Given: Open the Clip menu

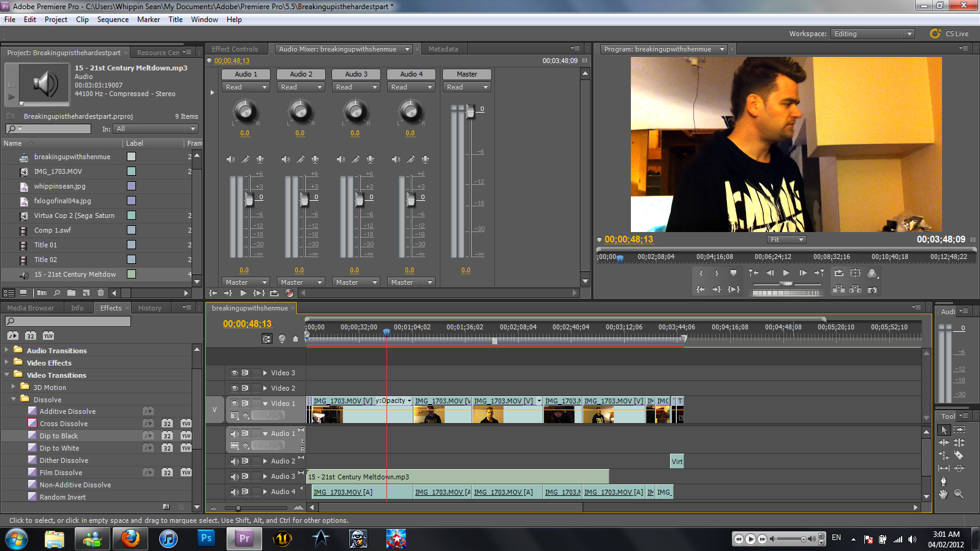Looking at the screenshot, I should click(x=82, y=20).
